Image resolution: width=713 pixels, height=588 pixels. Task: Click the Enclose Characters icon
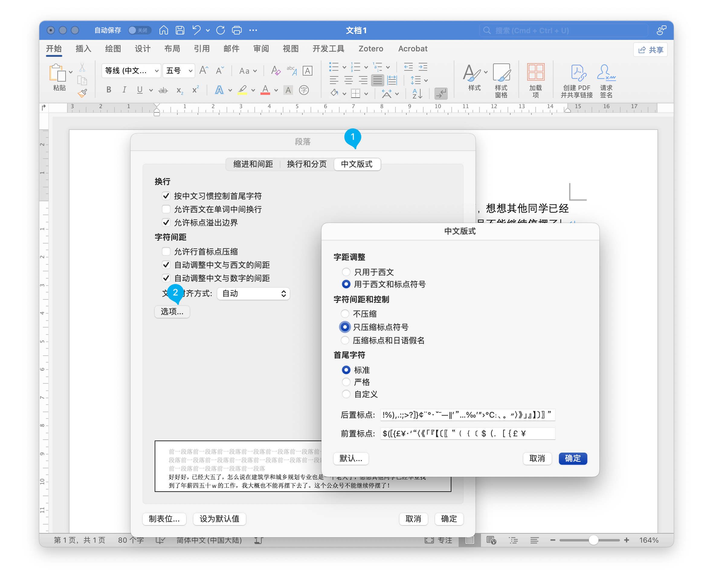tap(304, 90)
